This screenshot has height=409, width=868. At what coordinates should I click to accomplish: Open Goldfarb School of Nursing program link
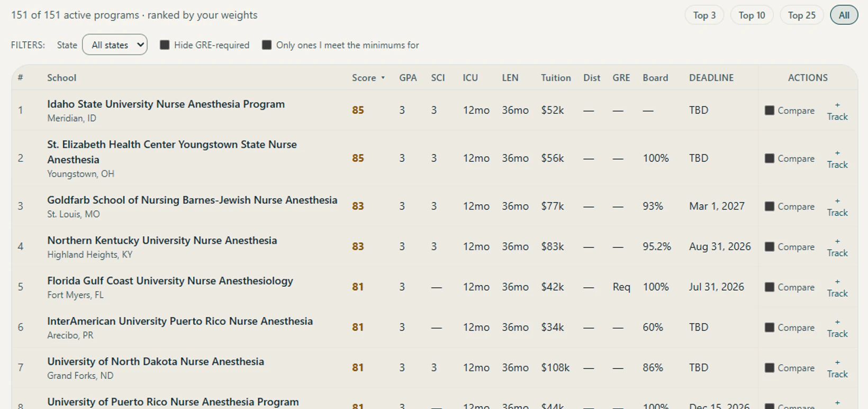pyautogui.click(x=192, y=200)
